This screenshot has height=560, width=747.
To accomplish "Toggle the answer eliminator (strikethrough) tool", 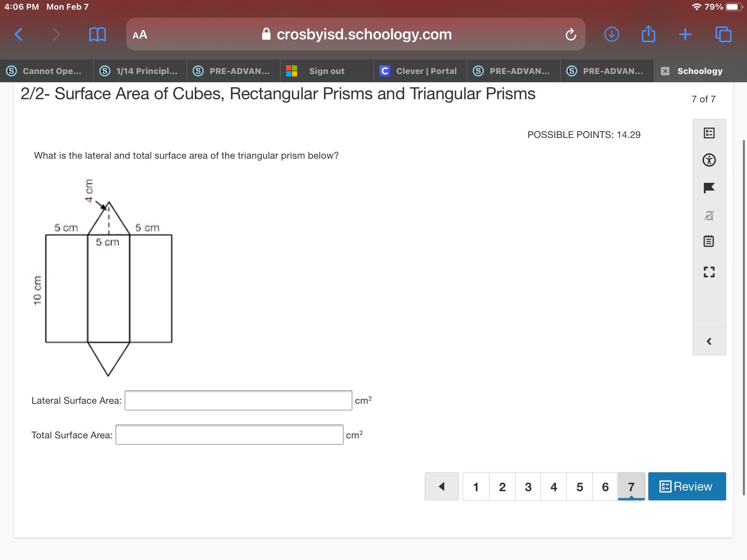I will 709,216.
